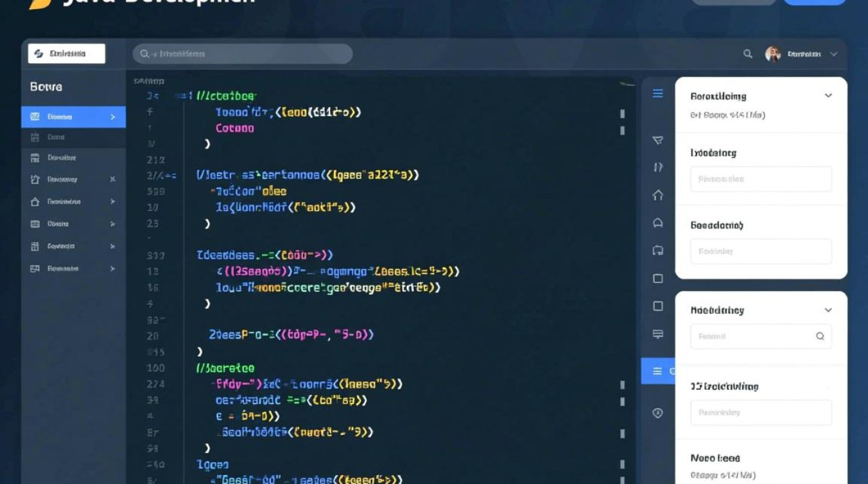Click the monitor icon in the right icon strip
The image size is (868, 484).
coord(657,334)
